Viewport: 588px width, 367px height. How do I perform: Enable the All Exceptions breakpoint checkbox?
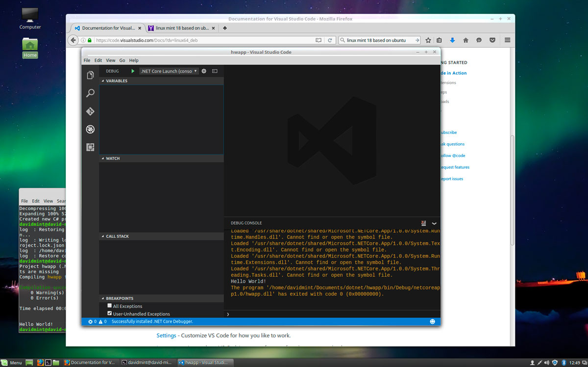coord(110,306)
